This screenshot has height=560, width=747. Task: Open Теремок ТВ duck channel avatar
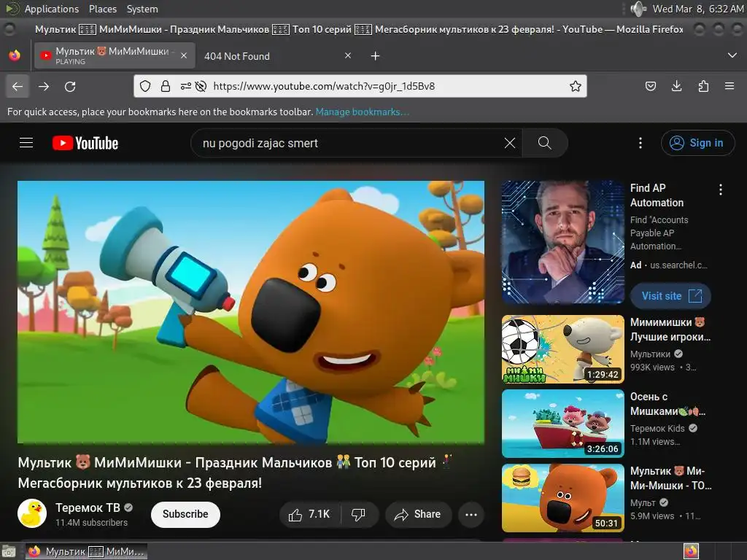click(32, 513)
